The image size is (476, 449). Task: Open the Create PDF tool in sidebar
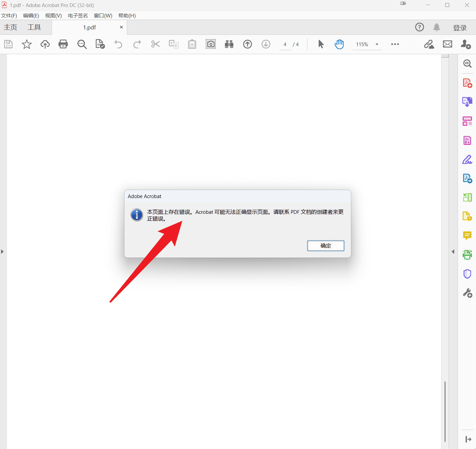pyautogui.click(x=467, y=83)
